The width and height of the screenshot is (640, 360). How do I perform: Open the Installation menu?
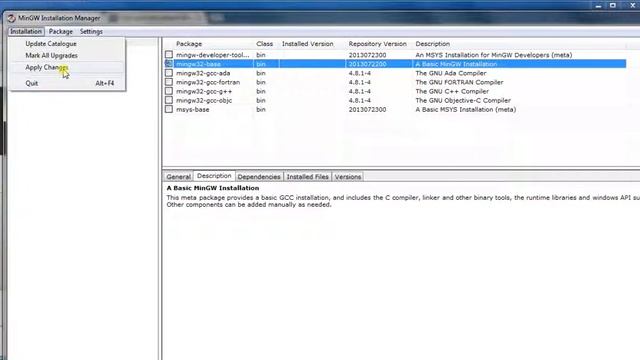tap(26, 31)
